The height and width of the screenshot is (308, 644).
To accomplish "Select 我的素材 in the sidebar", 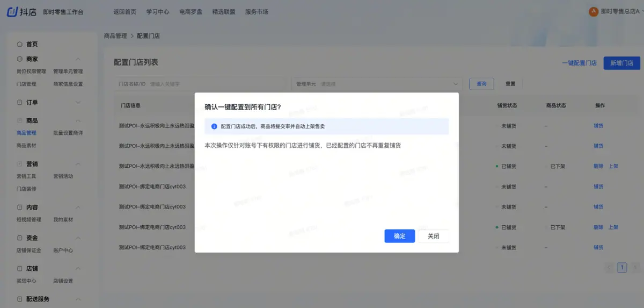I will click(x=63, y=219).
